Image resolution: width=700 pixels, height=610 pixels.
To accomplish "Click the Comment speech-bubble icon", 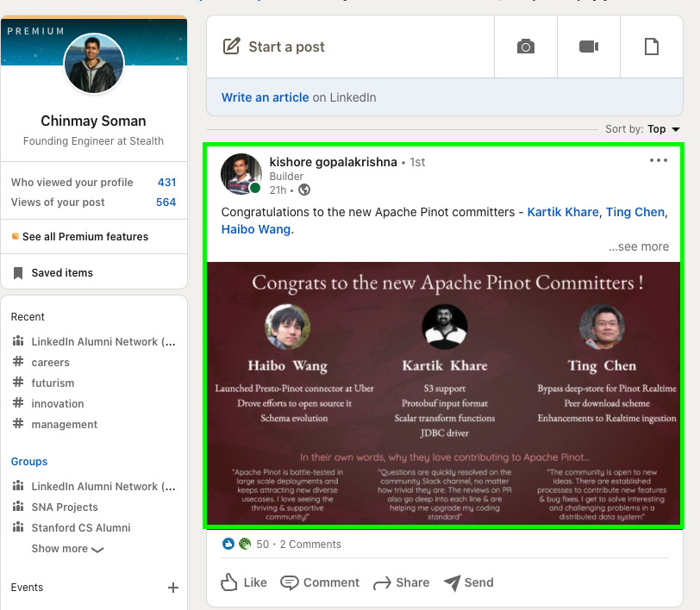I will 291,582.
